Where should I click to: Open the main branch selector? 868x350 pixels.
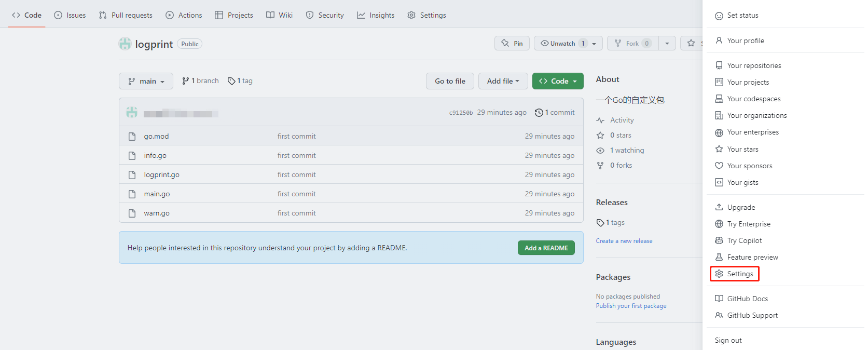[x=146, y=81]
